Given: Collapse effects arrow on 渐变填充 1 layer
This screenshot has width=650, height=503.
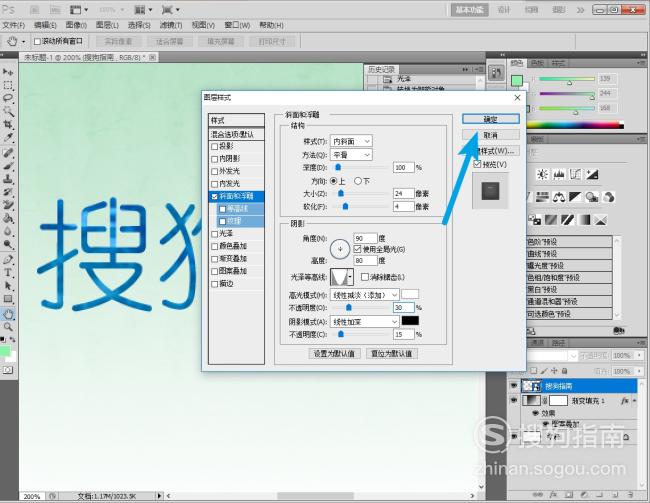Looking at the screenshot, I should point(634,401).
